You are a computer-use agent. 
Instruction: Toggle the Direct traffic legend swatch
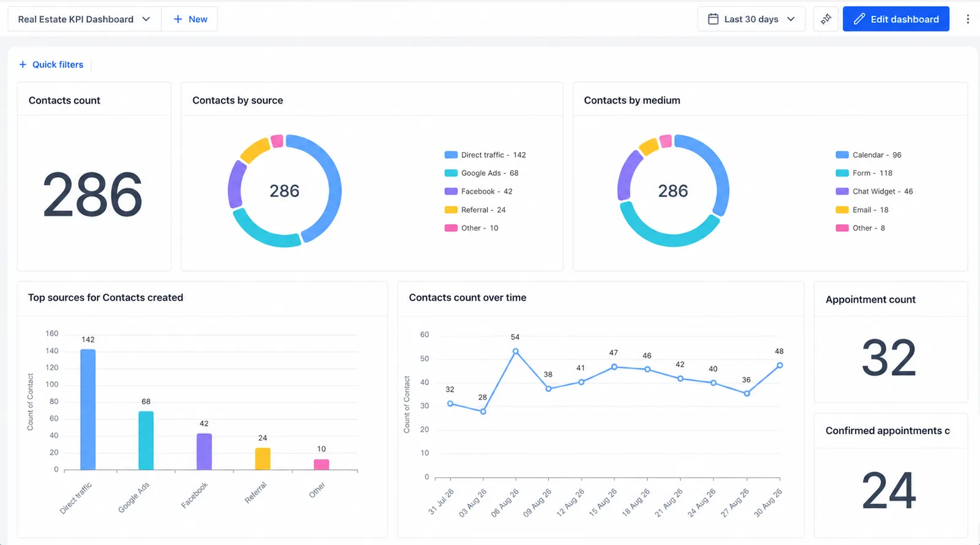click(x=451, y=155)
